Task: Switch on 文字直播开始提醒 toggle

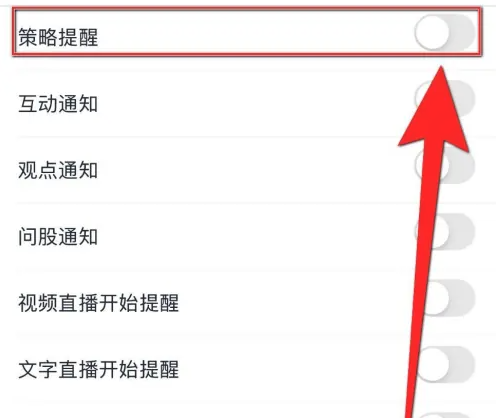Action: point(445,364)
